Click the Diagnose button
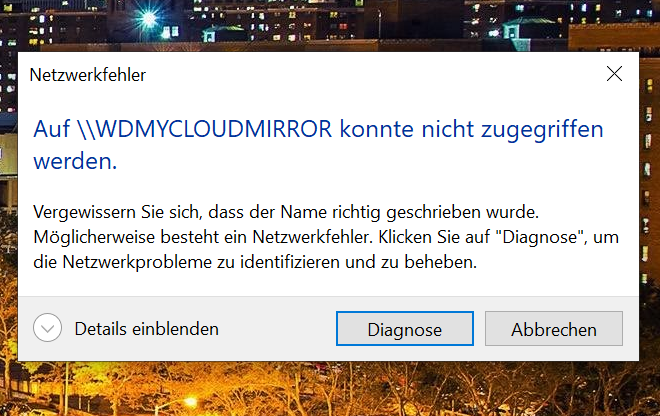The height and width of the screenshot is (416, 660). tap(405, 329)
